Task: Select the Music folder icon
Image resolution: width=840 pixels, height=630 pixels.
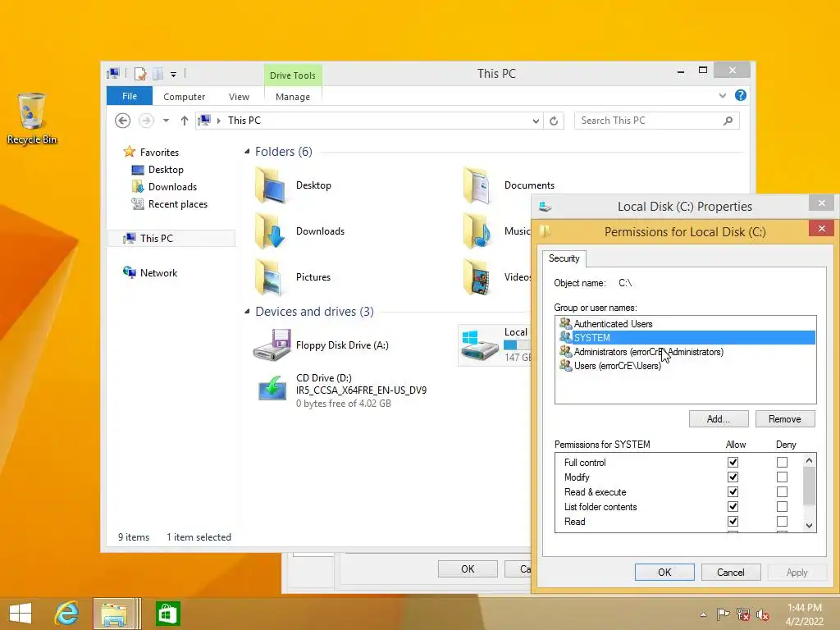Action: point(478,231)
